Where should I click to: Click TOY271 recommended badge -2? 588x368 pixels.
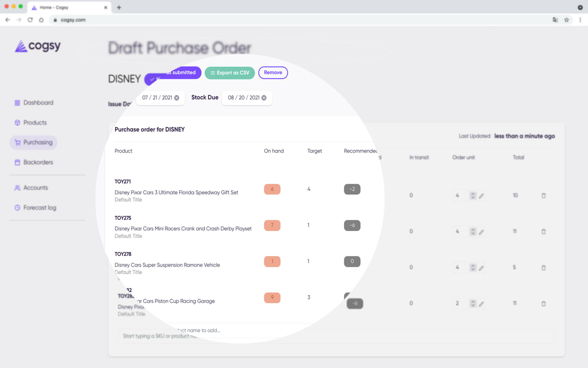pyautogui.click(x=352, y=189)
